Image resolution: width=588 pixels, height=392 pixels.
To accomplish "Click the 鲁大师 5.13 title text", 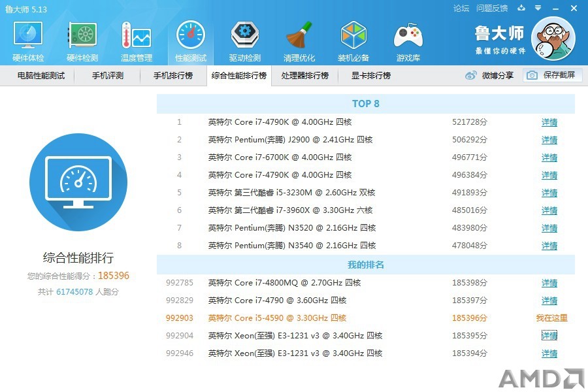I will (x=26, y=9).
